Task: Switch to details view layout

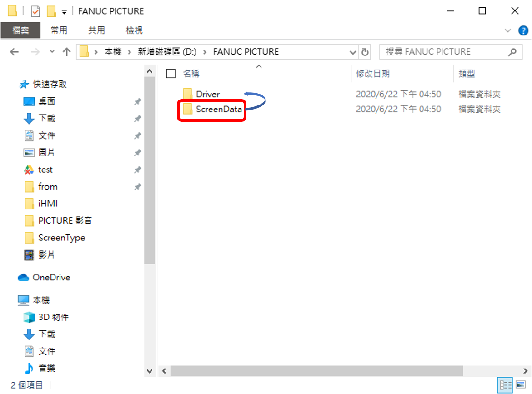Action: [506, 385]
